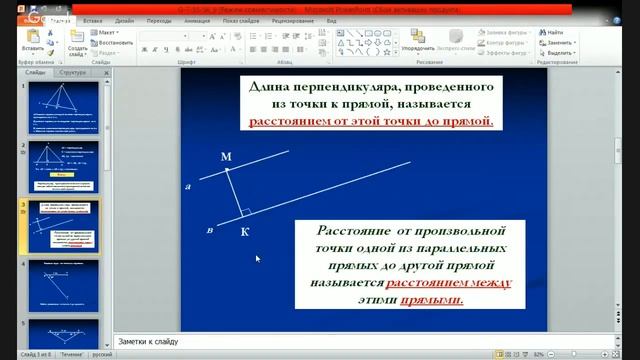
Task: Open the font size combo box
Action: pos(199,36)
